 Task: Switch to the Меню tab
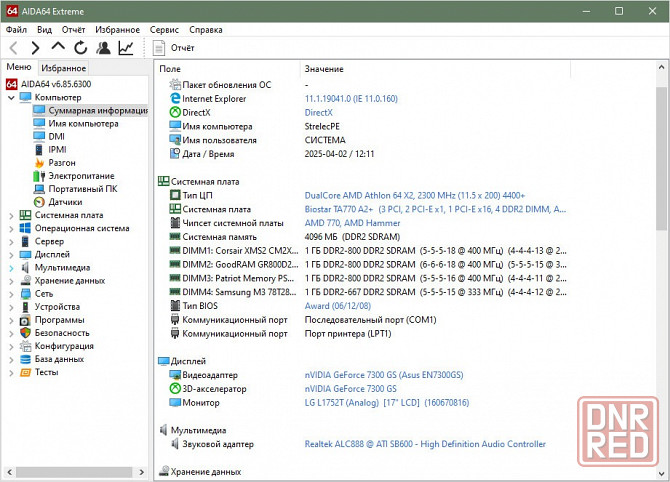click(19, 67)
